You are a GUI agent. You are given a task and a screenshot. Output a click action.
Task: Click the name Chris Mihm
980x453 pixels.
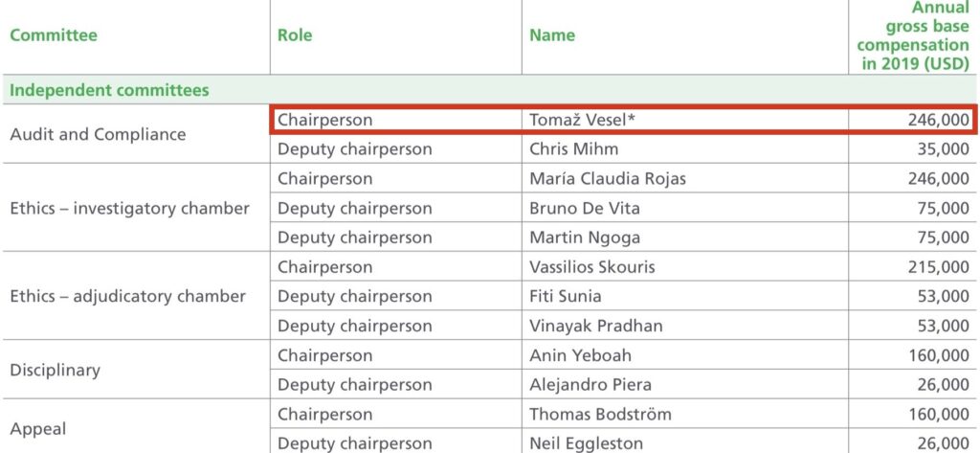click(x=574, y=149)
